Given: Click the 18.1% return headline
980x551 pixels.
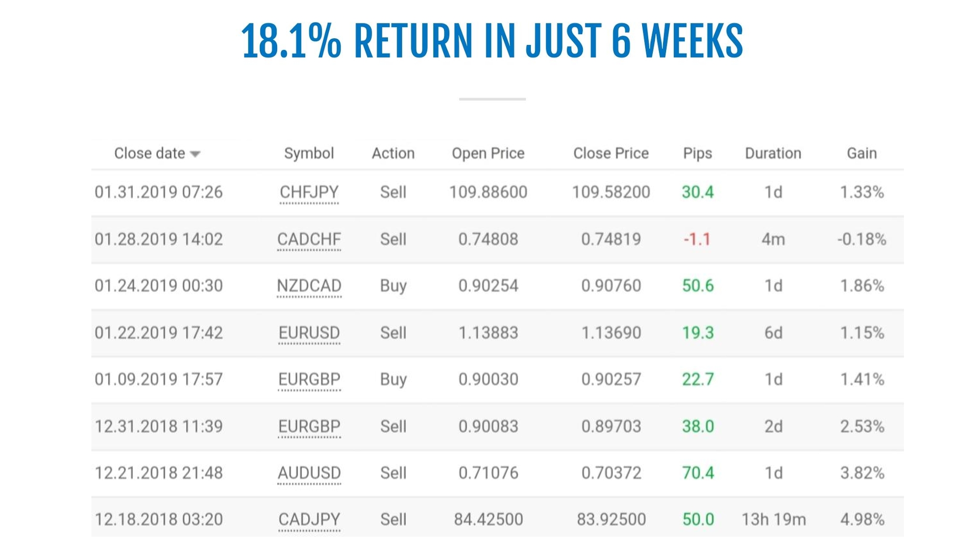Looking at the screenshot, I should [492, 41].
